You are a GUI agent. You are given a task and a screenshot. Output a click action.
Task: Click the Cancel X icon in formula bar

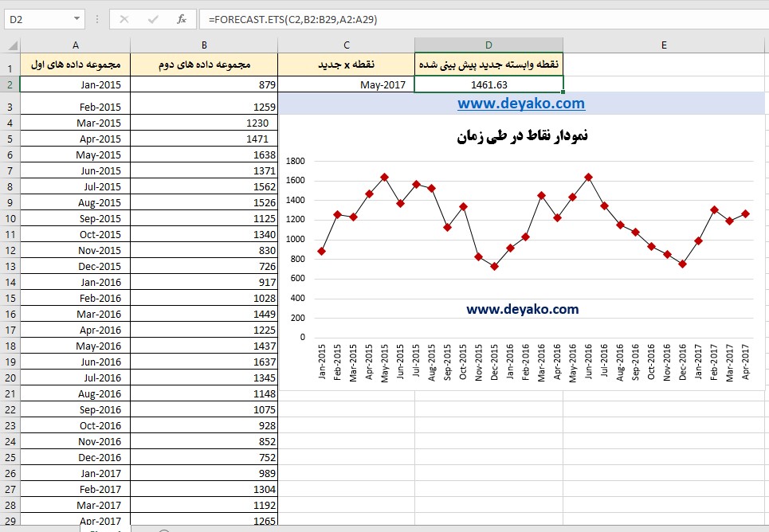coord(124,19)
